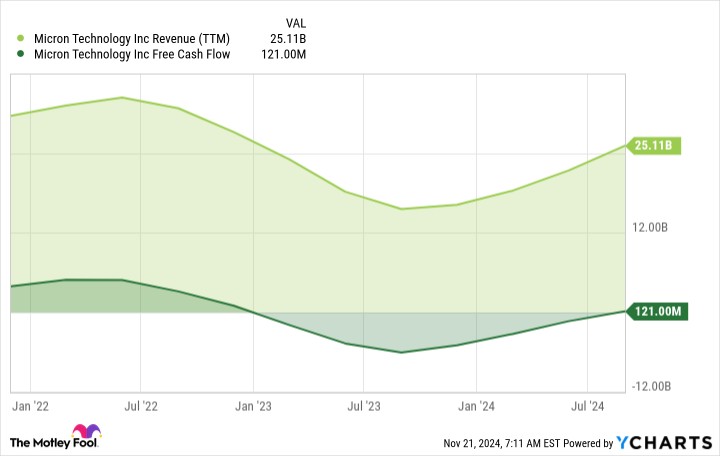Click the VAL column header
Image resolution: width=720 pixels, height=456 pixels.
[295, 23]
